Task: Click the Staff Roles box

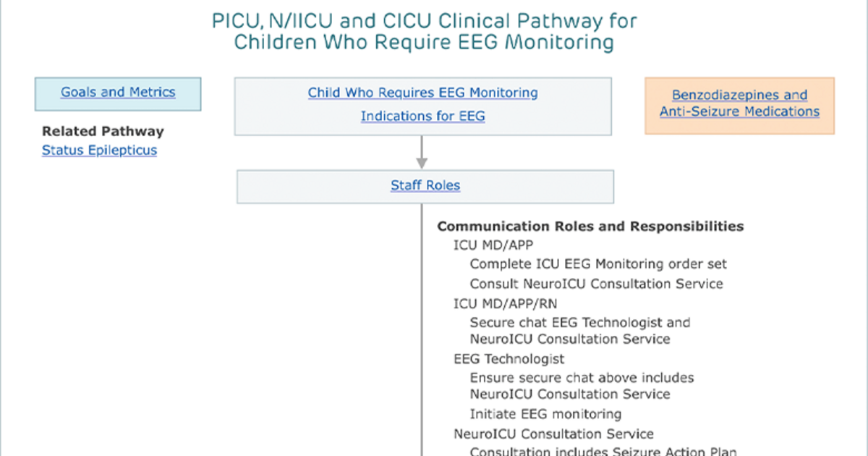Action: point(425,186)
